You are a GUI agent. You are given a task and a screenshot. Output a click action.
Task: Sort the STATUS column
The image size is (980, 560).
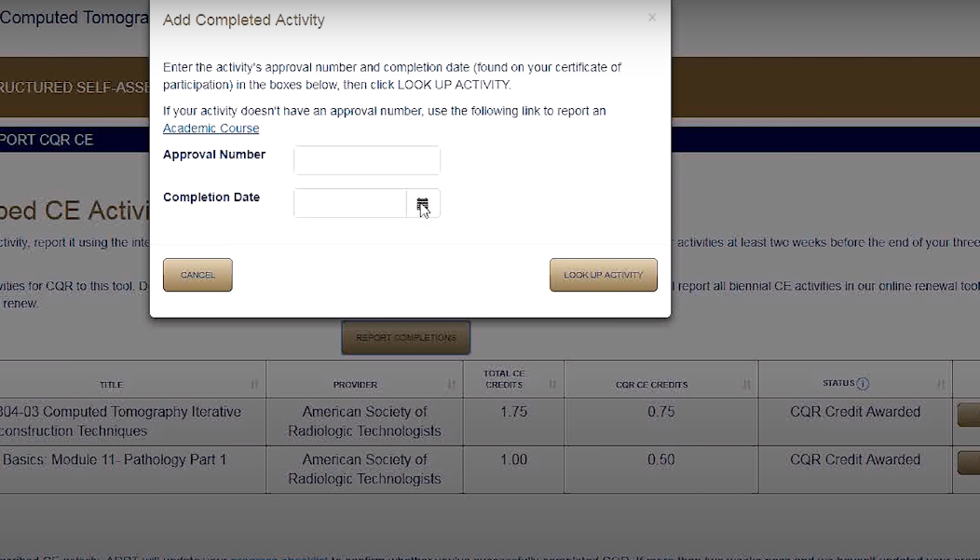pos(941,383)
